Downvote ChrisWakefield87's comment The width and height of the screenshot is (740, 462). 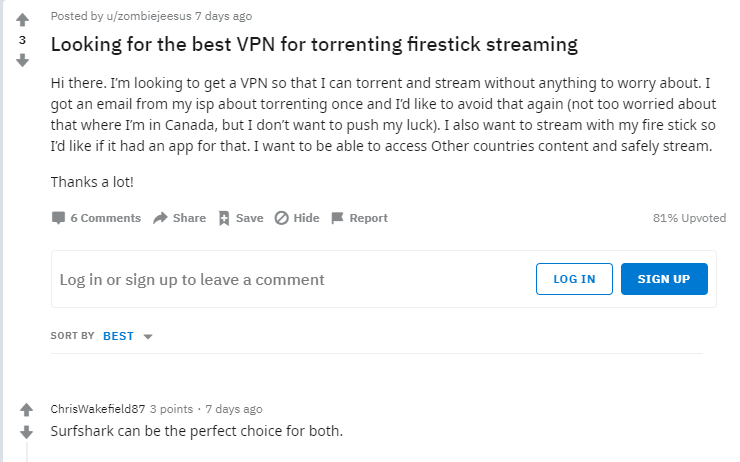tap(26, 432)
